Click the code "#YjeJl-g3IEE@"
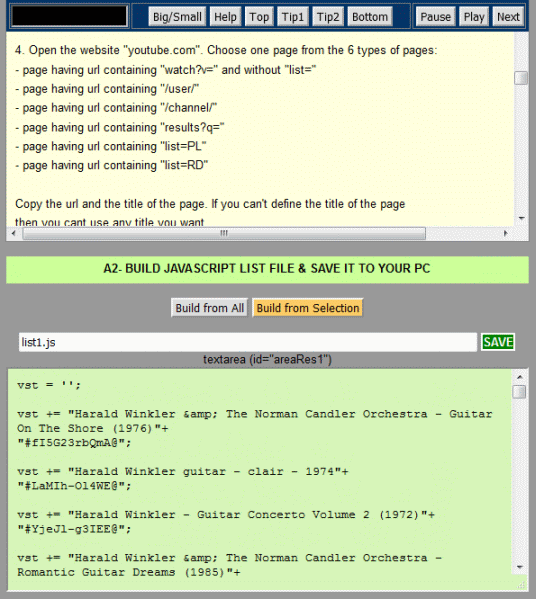Screen dimensions: 536x599 click(x=74, y=529)
